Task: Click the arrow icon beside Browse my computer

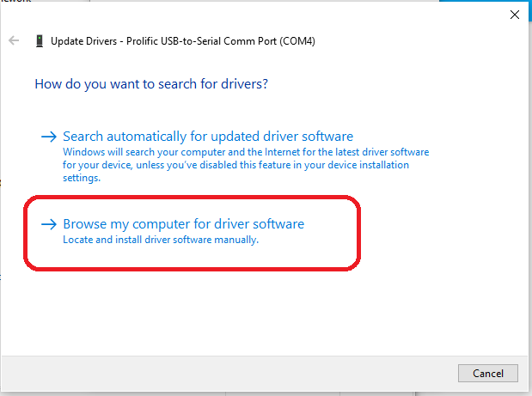Action: 49,224
